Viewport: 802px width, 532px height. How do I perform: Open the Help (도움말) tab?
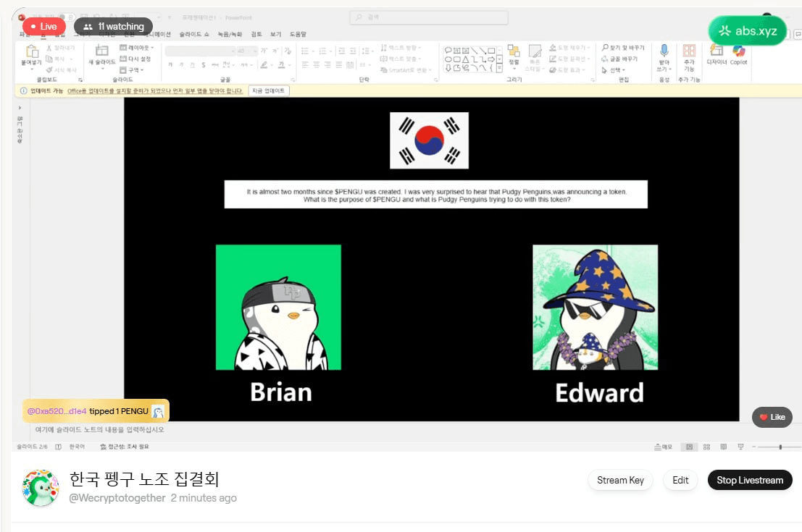pyautogui.click(x=298, y=34)
